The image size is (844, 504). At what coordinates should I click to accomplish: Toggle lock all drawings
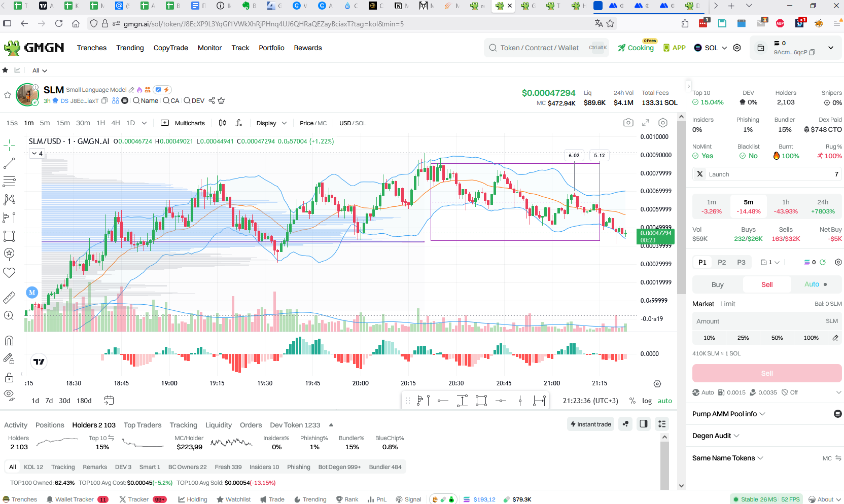[9, 378]
